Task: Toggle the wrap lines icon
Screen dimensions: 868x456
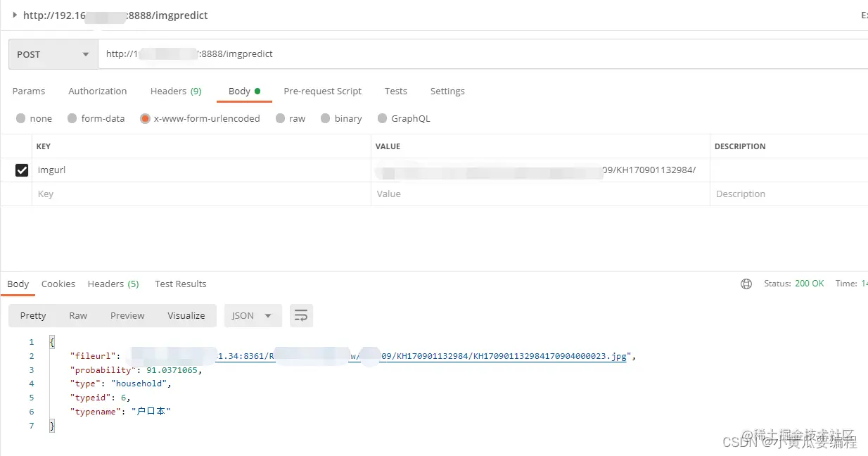Action: click(x=301, y=316)
